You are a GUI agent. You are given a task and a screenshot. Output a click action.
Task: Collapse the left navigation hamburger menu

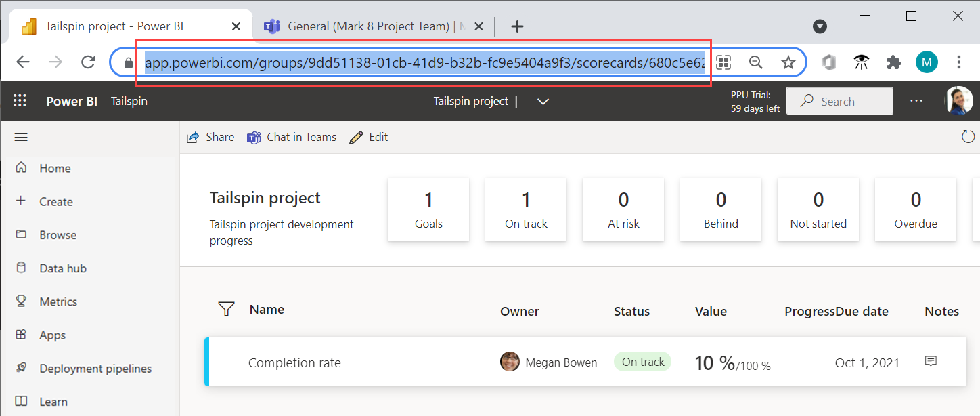click(x=21, y=137)
